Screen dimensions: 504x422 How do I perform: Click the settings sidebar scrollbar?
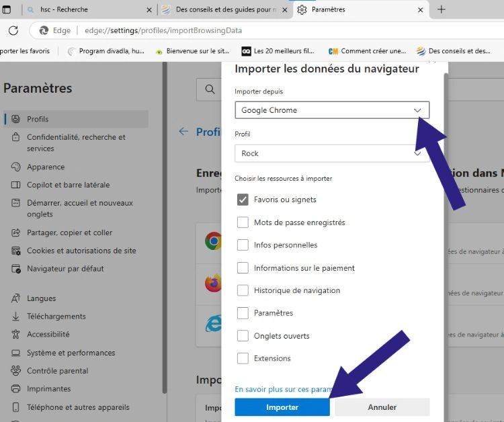[x=165, y=227]
